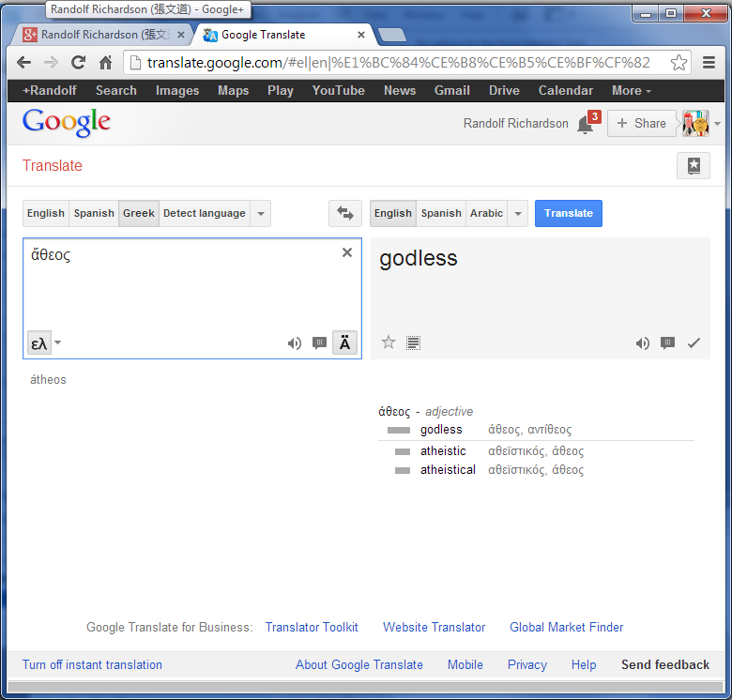
Task: Open About Google Translate link
Action: (359, 664)
